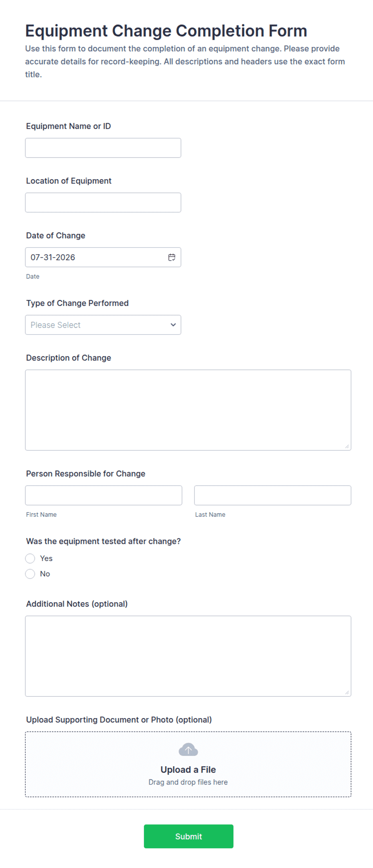Select the Yes radio button

pyautogui.click(x=30, y=558)
